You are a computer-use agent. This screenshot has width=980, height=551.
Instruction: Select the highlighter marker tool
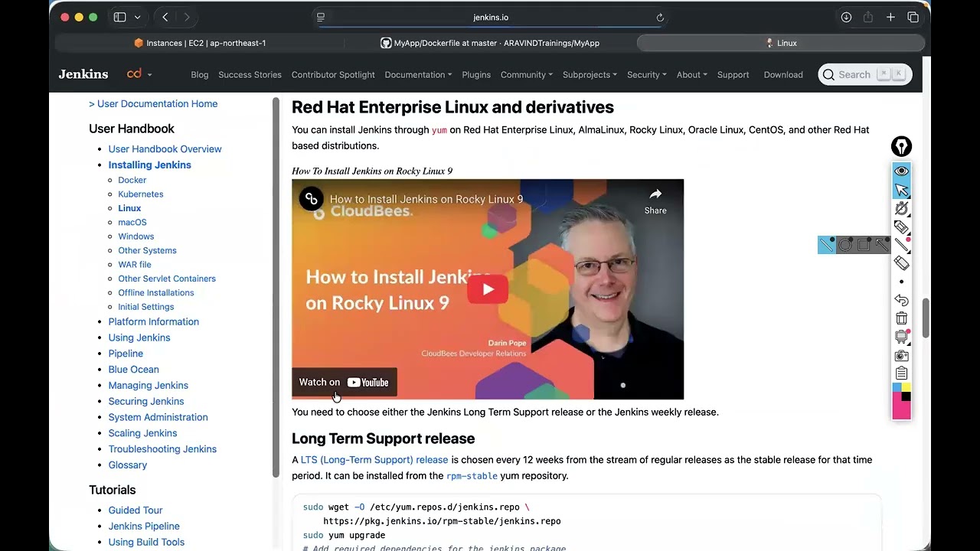point(901,227)
